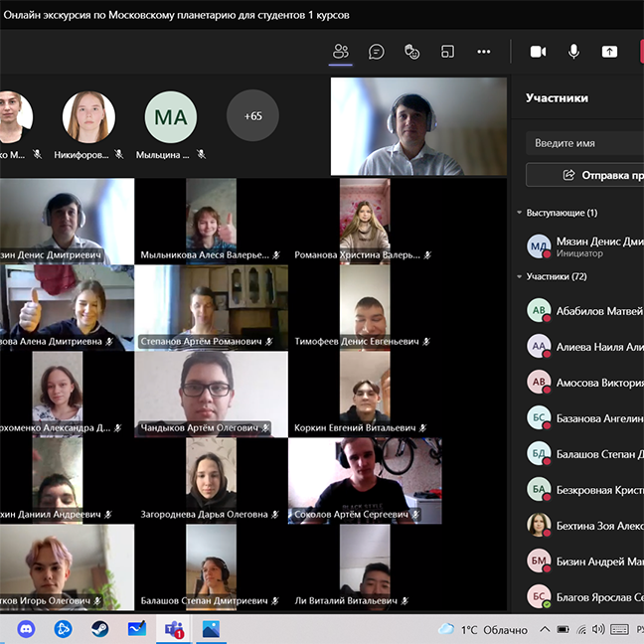
Task: Toggle the camera on or off
Action: coord(539,52)
